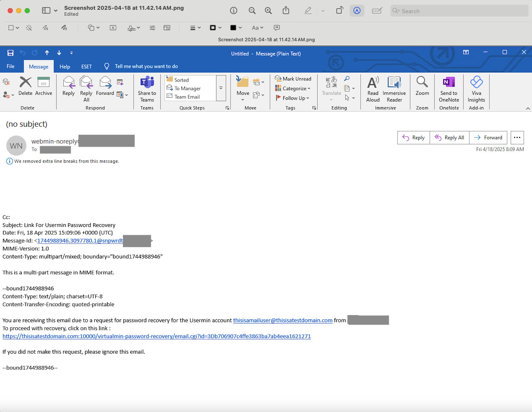Open the rectangular selection tool menu

click(x=14, y=28)
